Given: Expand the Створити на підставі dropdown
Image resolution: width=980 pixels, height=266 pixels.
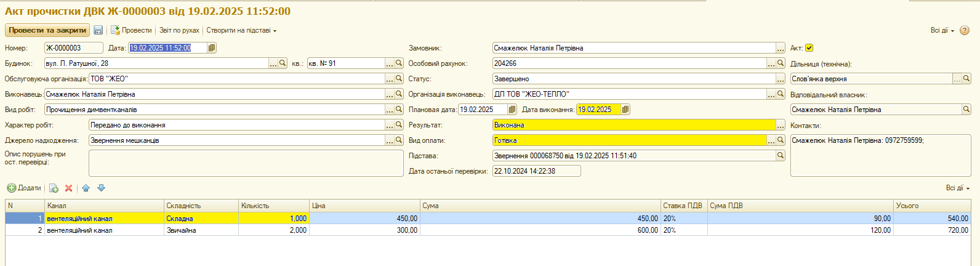Looking at the screenshot, I should (241, 31).
